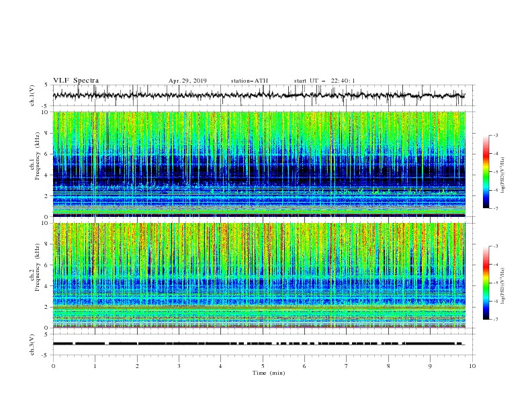
Task: Click the "-5" label on ch.2 colorbar
Action: (495, 283)
